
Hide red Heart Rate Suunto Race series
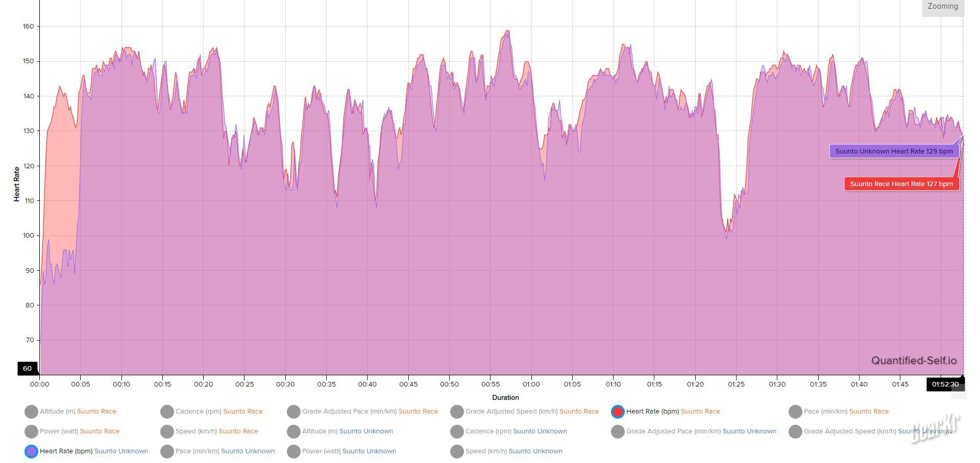pos(618,411)
